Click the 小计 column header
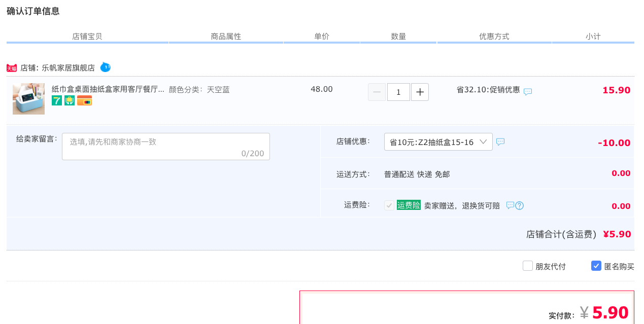This screenshot has height=324, width=644. (593, 37)
